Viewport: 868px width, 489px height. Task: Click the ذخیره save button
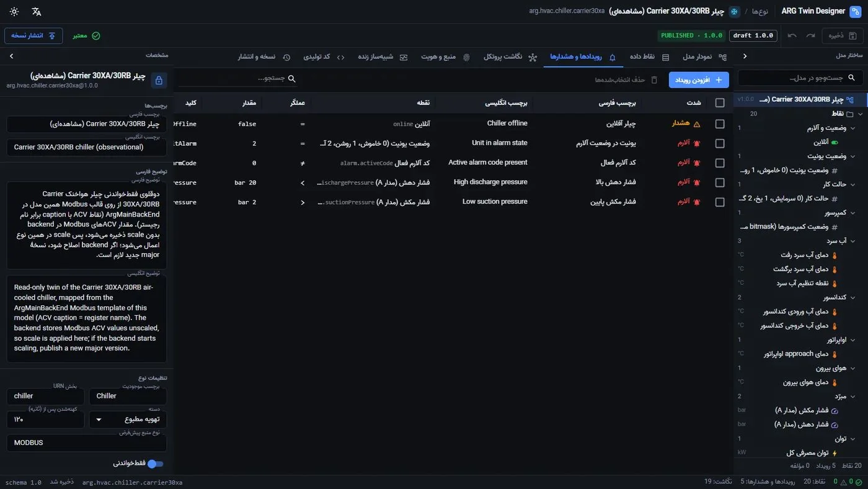pos(842,35)
